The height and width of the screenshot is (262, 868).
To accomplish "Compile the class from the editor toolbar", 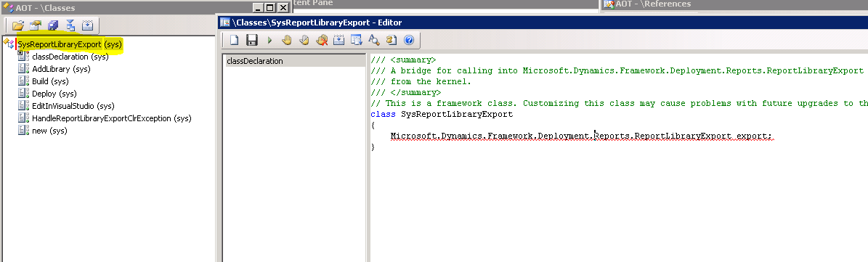I will click(338, 40).
